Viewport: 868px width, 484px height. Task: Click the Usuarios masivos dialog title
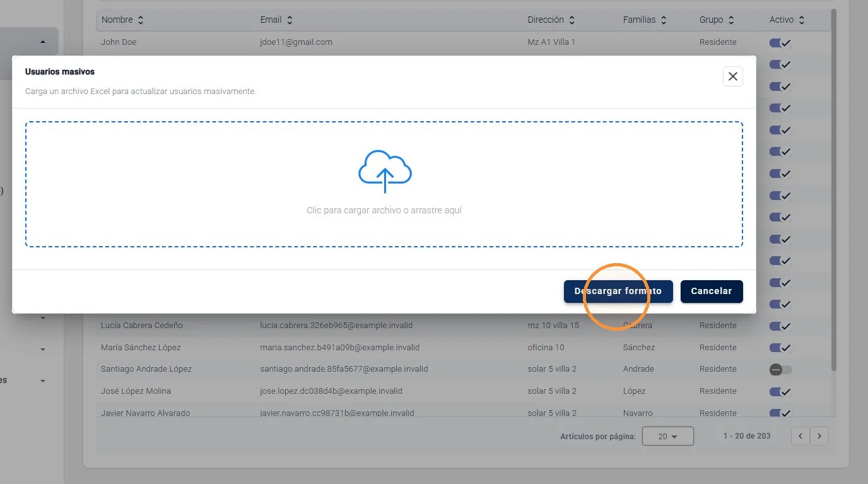(60, 72)
